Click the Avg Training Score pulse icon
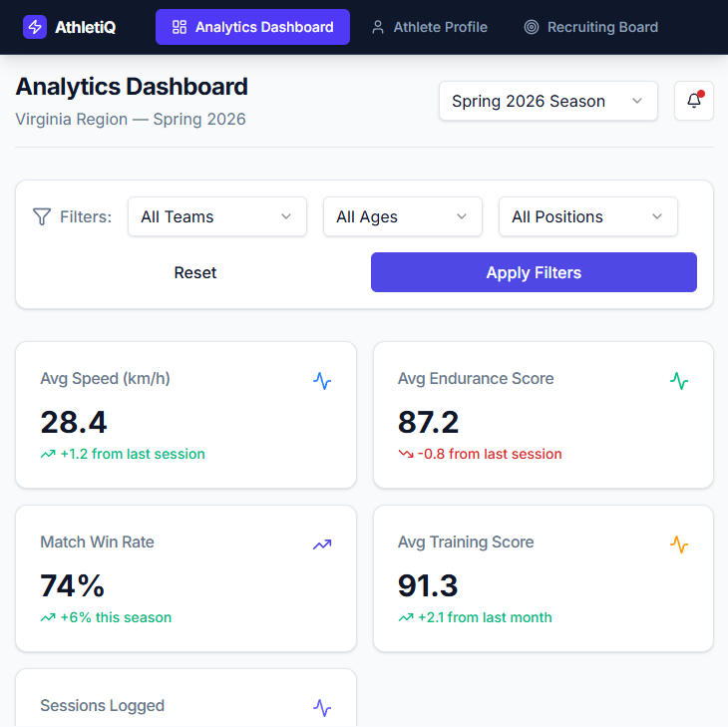This screenshot has height=727, width=728. point(679,545)
